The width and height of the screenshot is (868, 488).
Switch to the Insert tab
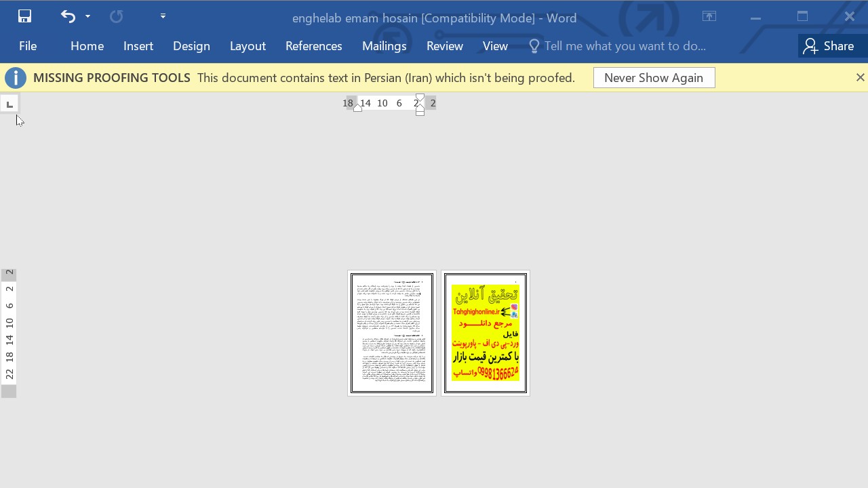tap(138, 46)
